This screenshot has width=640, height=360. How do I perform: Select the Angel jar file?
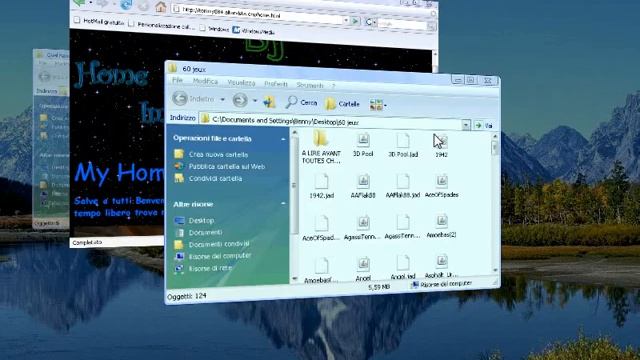click(x=363, y=269)
